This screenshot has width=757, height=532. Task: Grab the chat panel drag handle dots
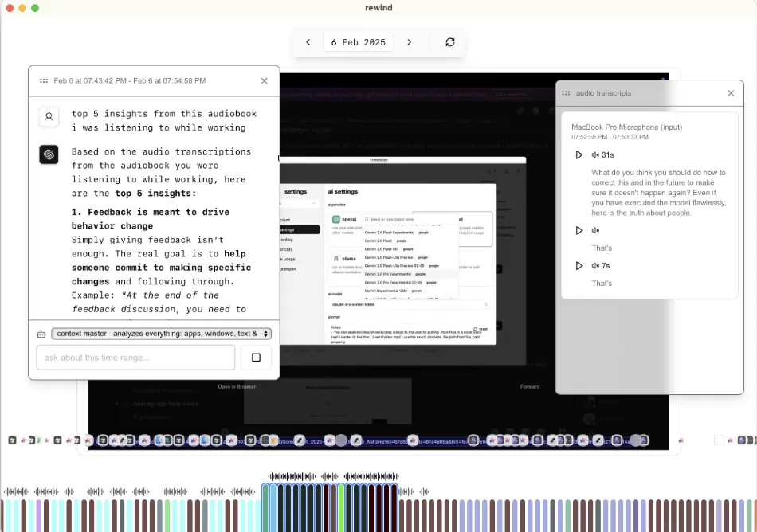[44, 81]
